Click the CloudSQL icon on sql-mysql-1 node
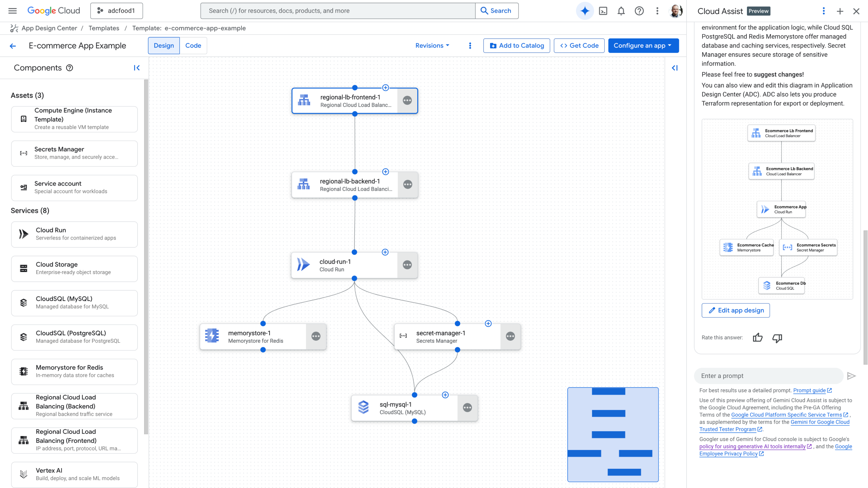 364,408
